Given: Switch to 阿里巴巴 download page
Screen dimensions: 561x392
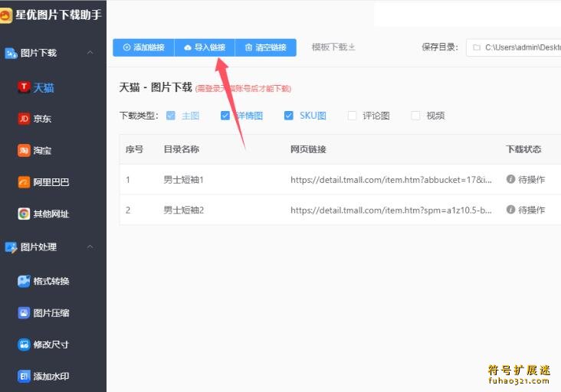Looking at the screenshot, I should (x=51, y=182).
